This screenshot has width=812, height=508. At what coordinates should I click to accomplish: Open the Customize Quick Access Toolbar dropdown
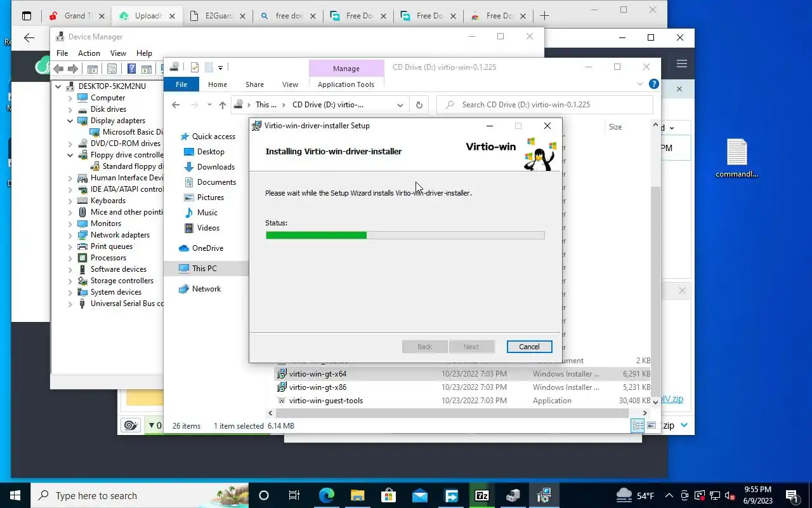click(220, 67)
